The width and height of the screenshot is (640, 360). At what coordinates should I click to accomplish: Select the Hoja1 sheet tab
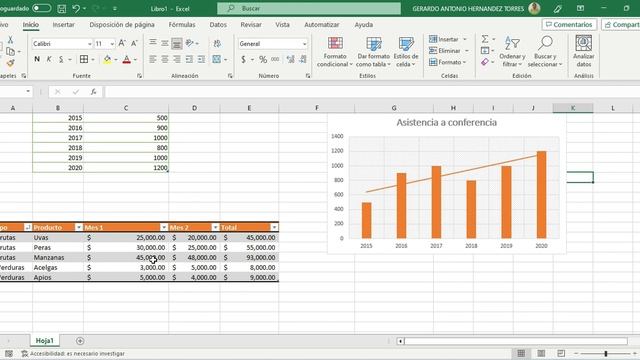[44, 340]
